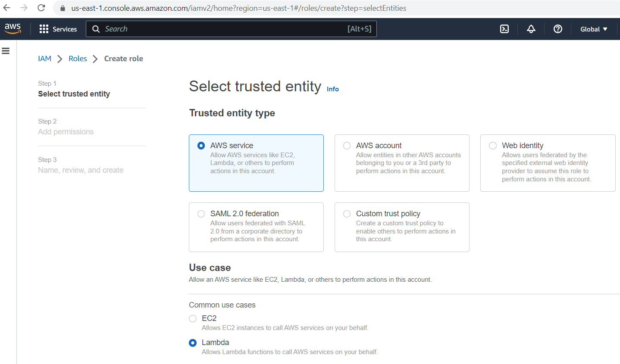Navigate to Roles breadcrumb

pyautogui.click(x=78, y=59)
